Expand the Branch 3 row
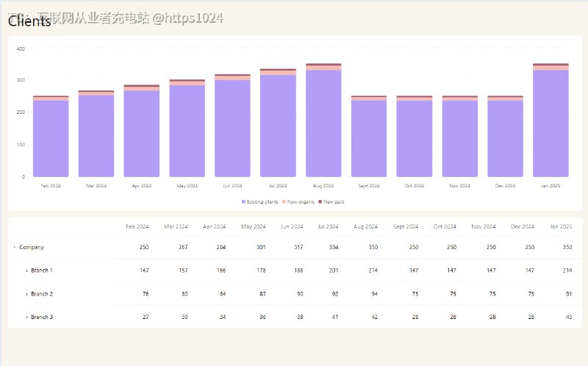Screen dimensions: 588x366 tap(26, 317)
